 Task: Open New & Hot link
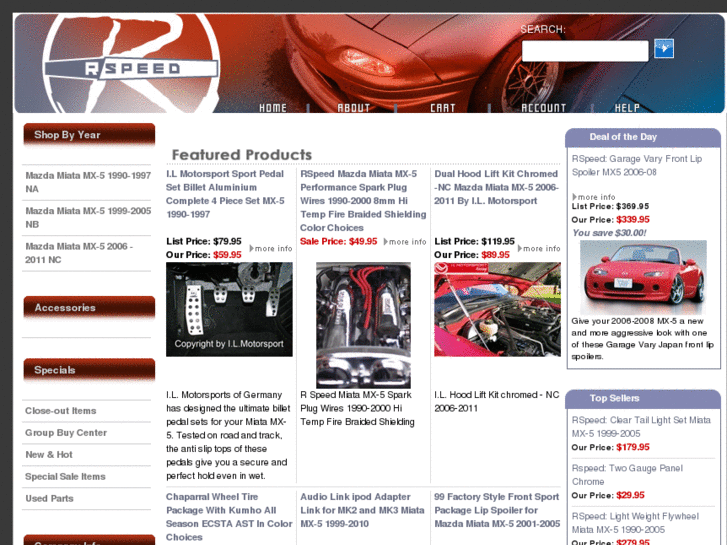(x=49, y=455)
